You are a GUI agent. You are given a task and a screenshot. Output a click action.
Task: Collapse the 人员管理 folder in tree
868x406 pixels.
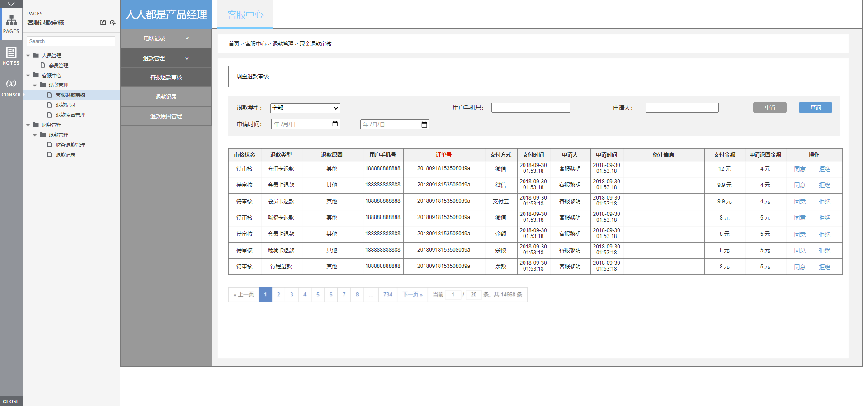[28, 56]
